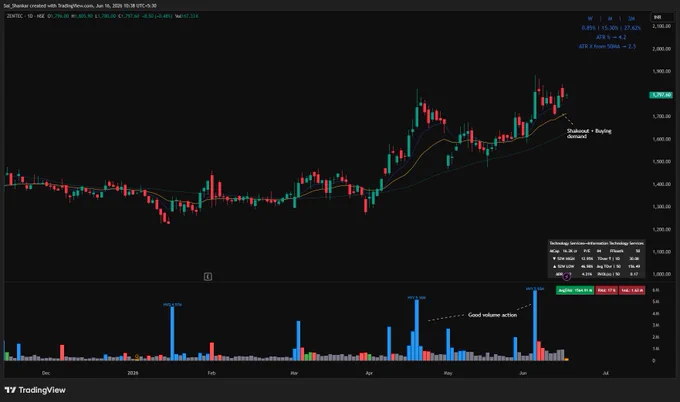Screen dimensions: 680x402
Task: Click the 'ATR X from 50MA' text
Action: [607, 46]
